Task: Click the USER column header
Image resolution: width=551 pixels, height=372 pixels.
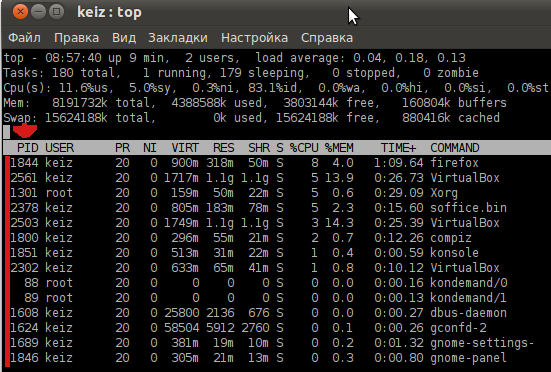Action: 59,148
